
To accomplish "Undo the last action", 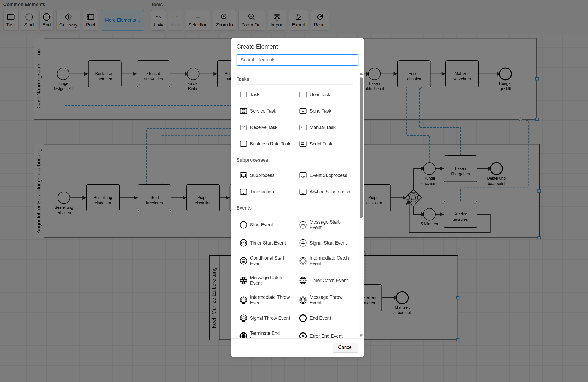I will tap(159, 20).
